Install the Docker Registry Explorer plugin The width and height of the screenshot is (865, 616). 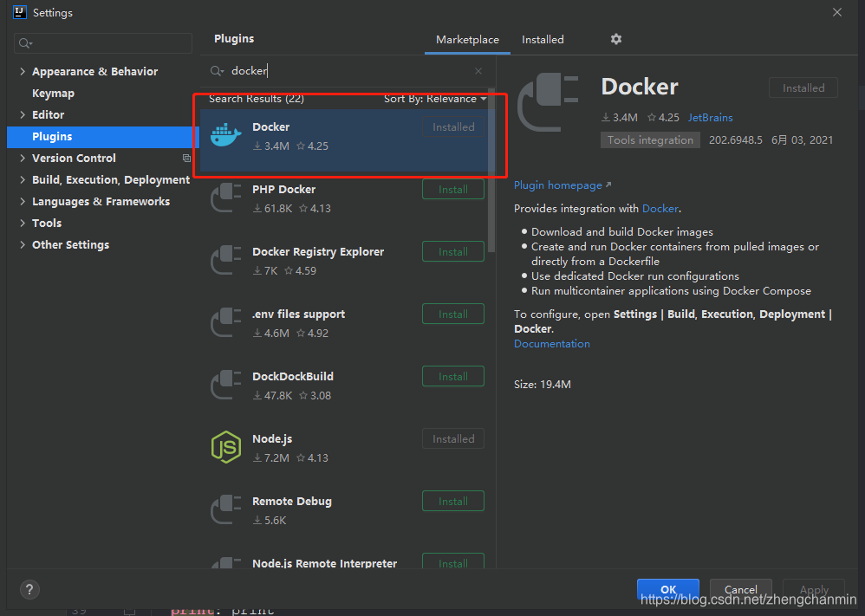[x=452, y=251]
